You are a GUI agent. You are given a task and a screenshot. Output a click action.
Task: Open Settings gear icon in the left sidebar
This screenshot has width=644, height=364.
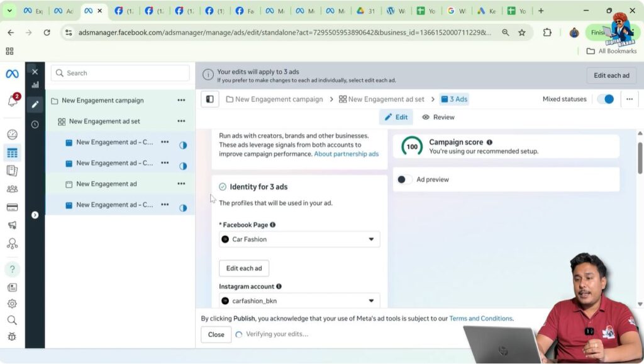tap(12, 304)
